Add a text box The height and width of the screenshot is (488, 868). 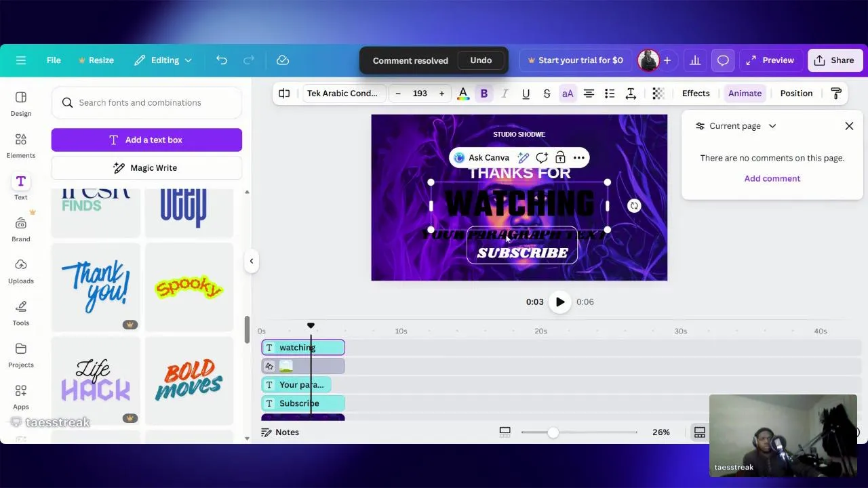(146, 140)
